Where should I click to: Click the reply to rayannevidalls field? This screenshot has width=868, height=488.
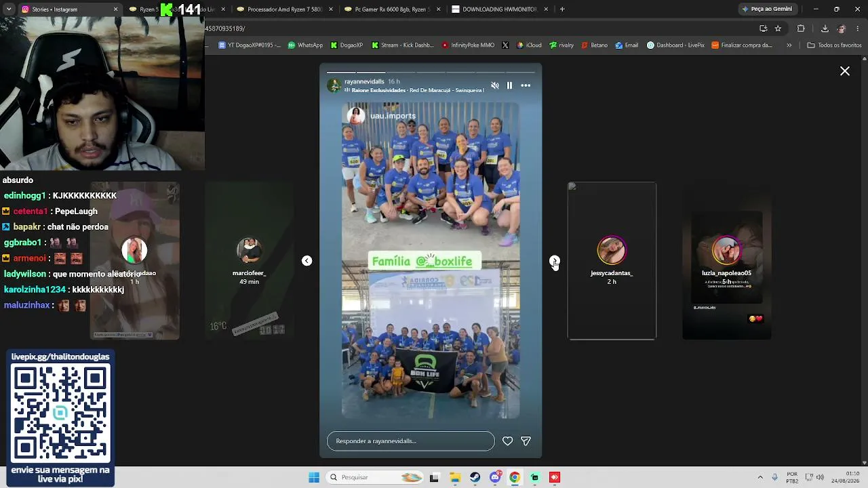[x=411, y=441]
